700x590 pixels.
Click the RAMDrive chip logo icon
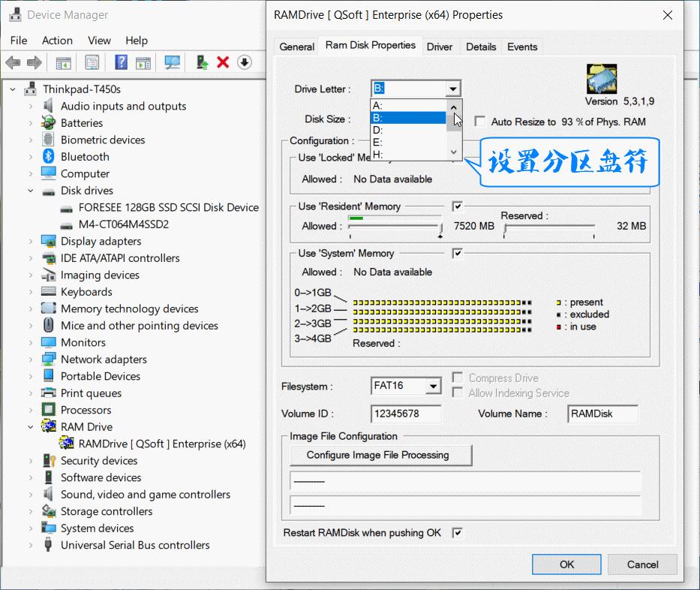pos(601,80)
